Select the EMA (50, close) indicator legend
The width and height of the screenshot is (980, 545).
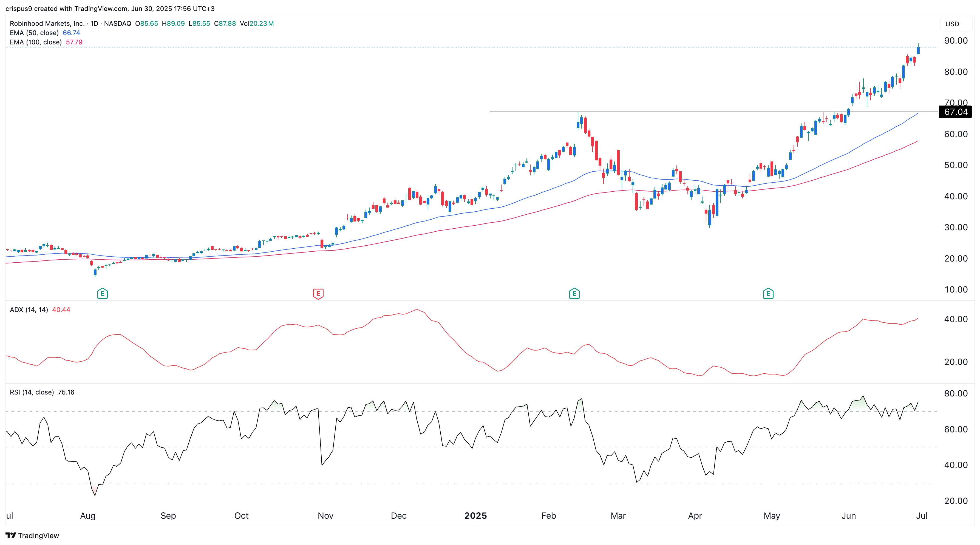click(x=34, y=33)
